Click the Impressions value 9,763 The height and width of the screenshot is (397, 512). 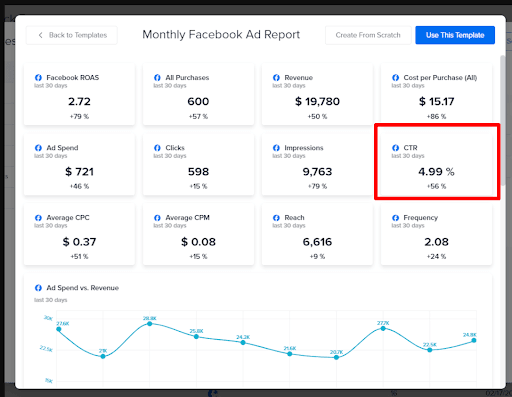tap(317, 172)
